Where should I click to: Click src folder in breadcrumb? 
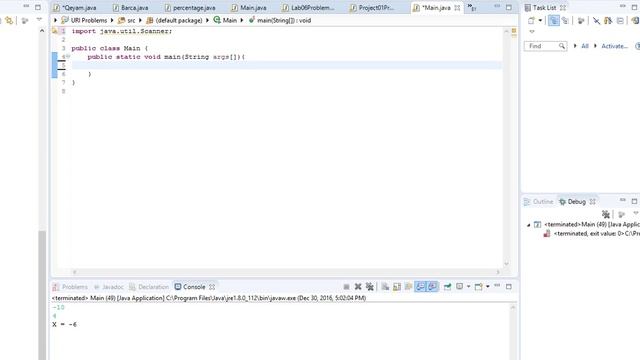tap(127, 20)
